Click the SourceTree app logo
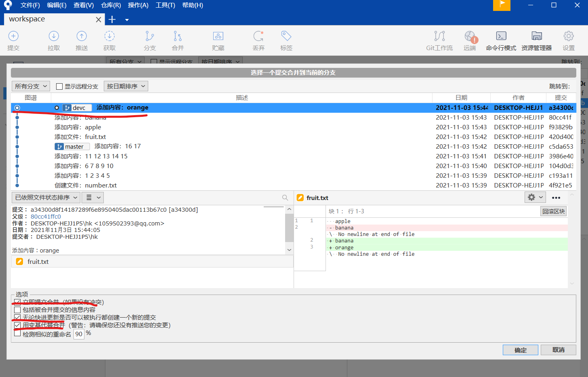The image size is (588, 377). pyautogui.click(x=8, y=5)
